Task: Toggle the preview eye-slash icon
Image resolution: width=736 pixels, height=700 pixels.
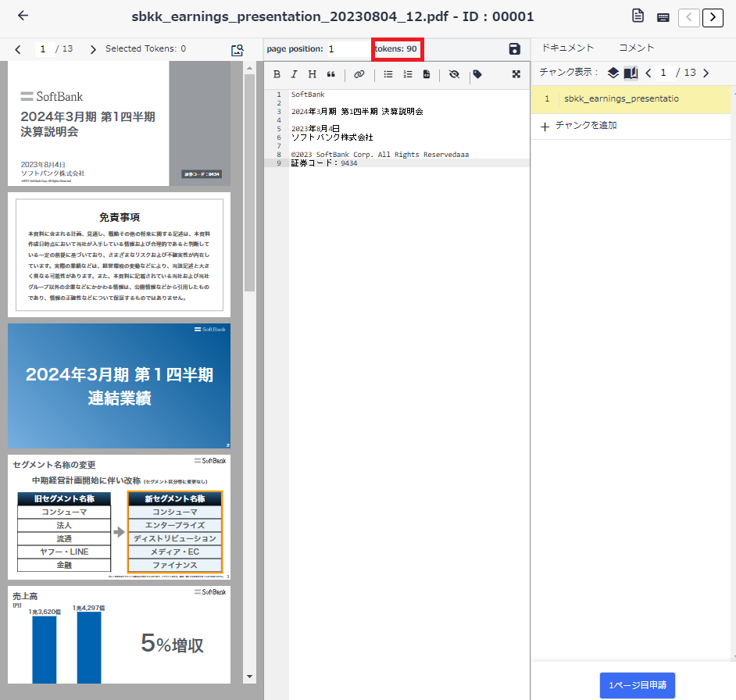Action: pos(454,74)
